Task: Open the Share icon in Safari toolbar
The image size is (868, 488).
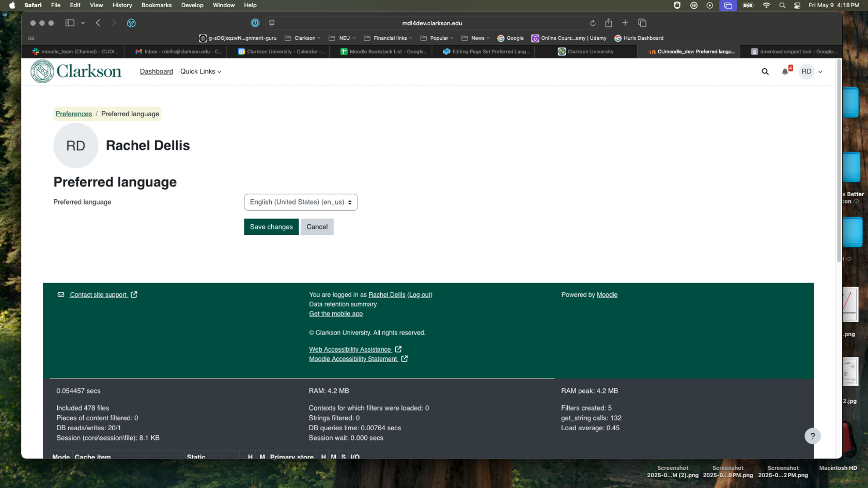Action: [x=609, y=23]
